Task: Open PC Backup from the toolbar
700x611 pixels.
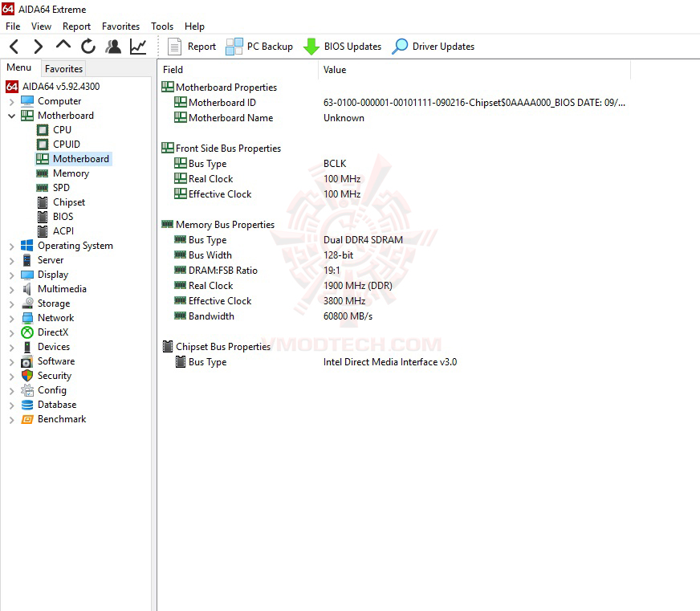Action: (259, 47)
